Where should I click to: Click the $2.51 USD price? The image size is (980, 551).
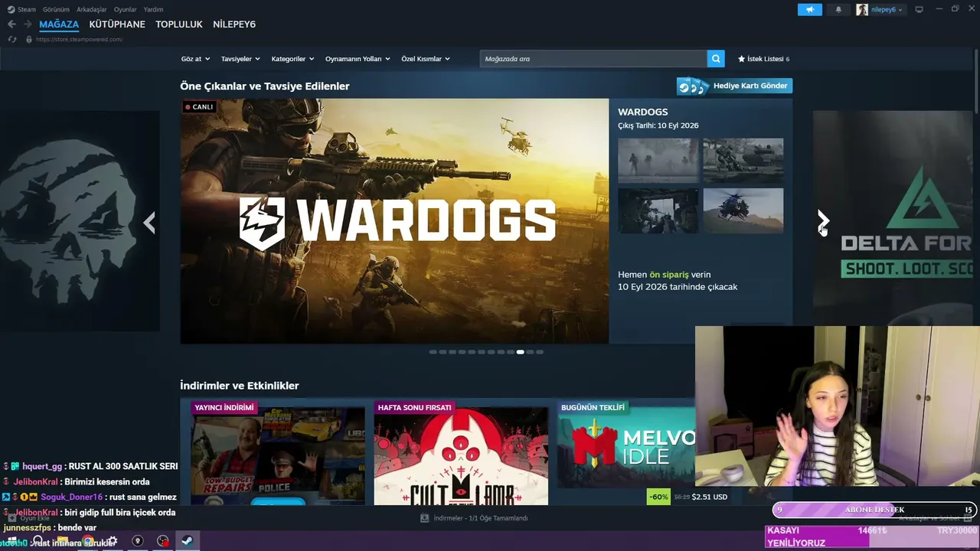(709, 497)
